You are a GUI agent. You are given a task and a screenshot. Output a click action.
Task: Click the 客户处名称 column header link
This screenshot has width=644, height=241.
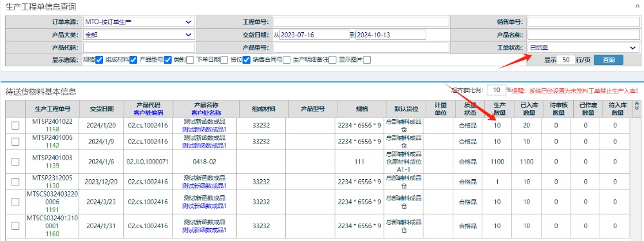point(206,113)
